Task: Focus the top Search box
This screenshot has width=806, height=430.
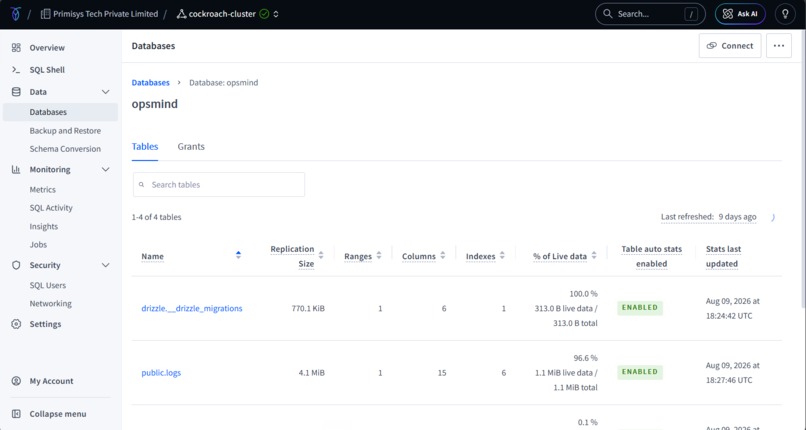Action: coord(650,14)
